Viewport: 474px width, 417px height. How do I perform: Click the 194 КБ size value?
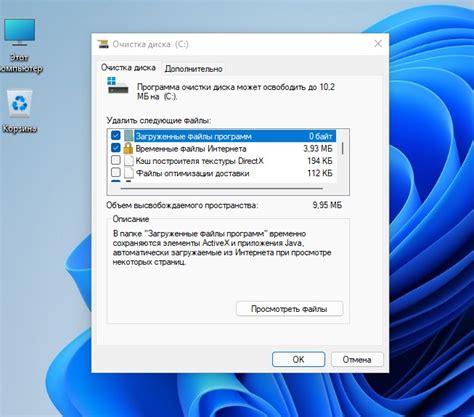[320, 161]
